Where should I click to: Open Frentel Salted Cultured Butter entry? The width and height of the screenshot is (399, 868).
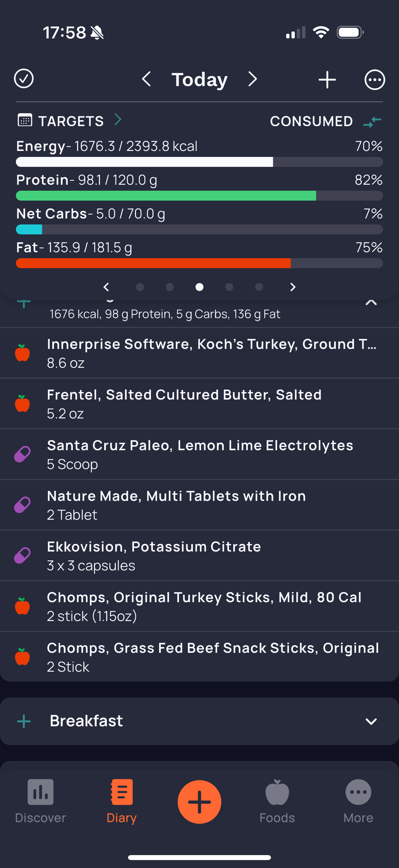tap(199, 404)
